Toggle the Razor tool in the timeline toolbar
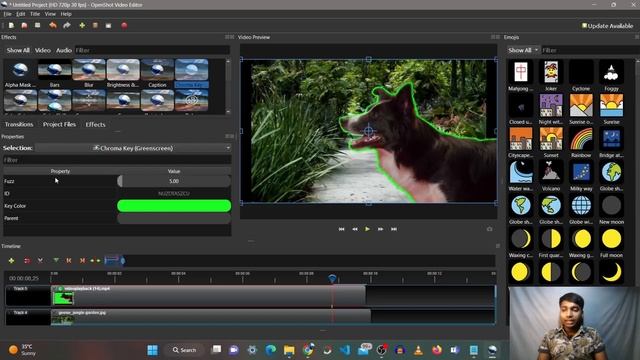The height and width of the screenshot is (360, 640). (x=40, y=260)
